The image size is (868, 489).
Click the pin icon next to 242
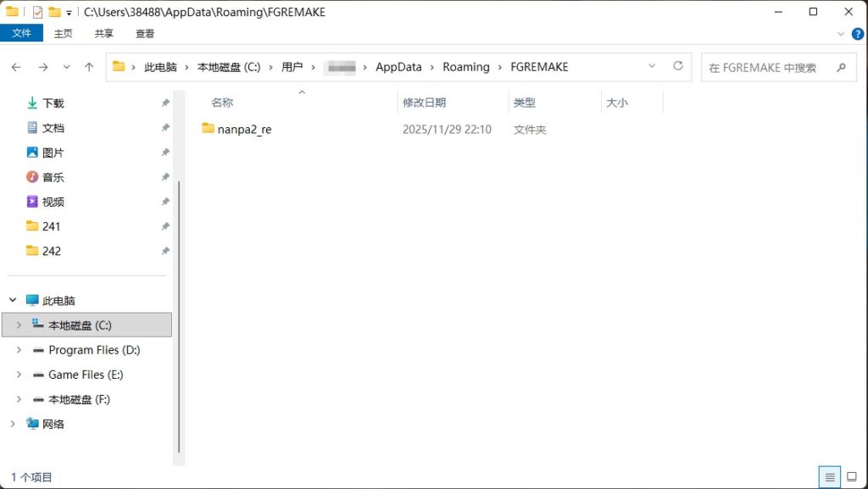tap(165, 251)
